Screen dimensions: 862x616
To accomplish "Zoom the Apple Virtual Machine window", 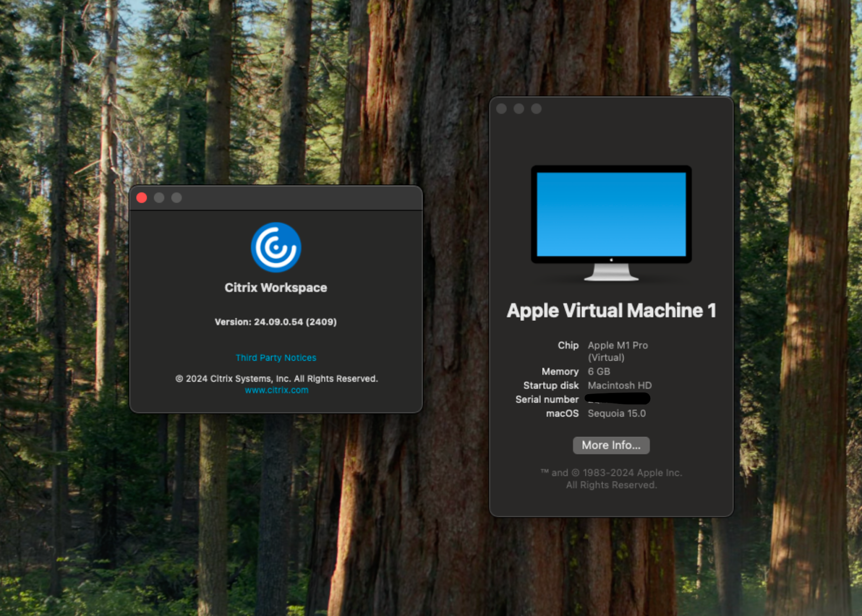I will (x=536, y=109).
